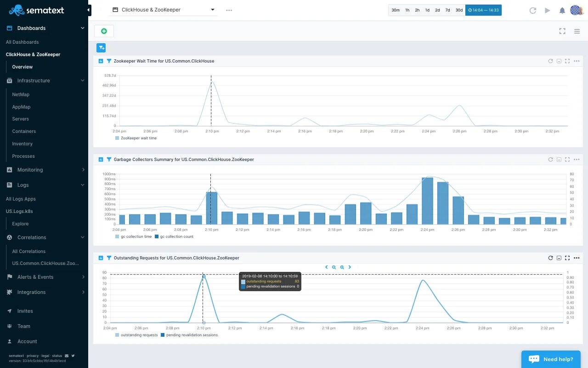The image size is (588, 368).
Task: Collapse the Logs sidebar section
Action: coord(83,185)
